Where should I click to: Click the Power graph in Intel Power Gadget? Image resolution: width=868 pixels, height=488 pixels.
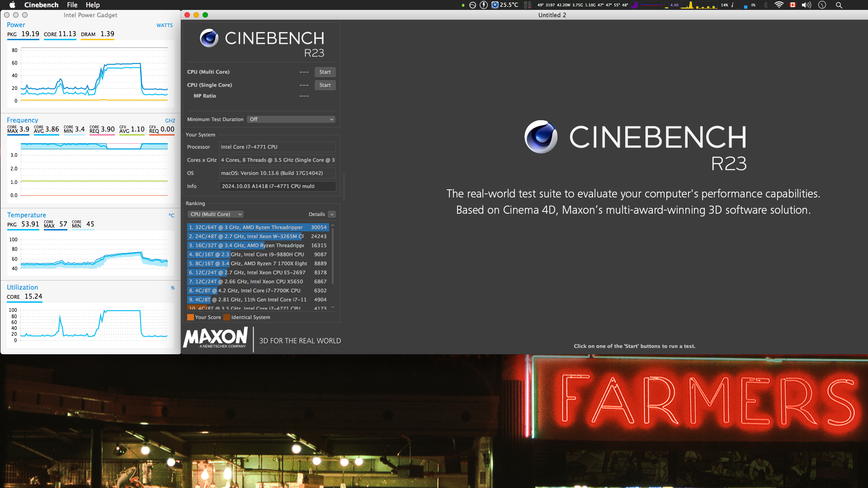(90, 75)
